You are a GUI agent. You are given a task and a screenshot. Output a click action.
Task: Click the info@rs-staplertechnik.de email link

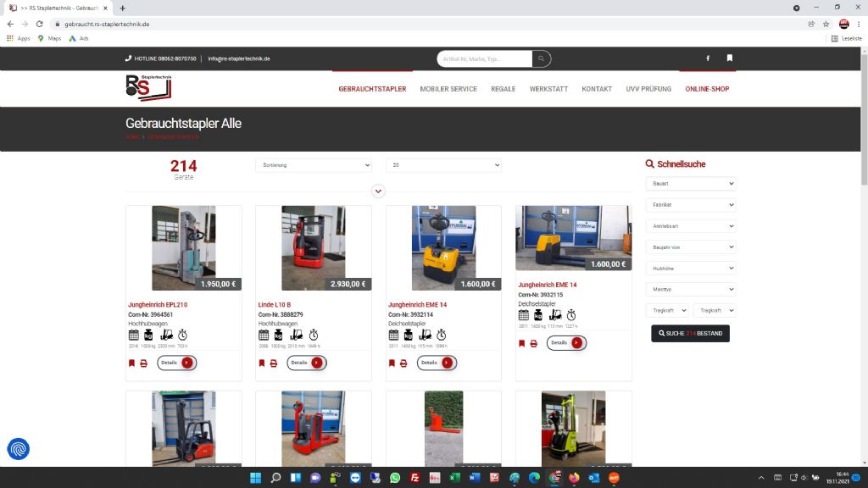239,58
